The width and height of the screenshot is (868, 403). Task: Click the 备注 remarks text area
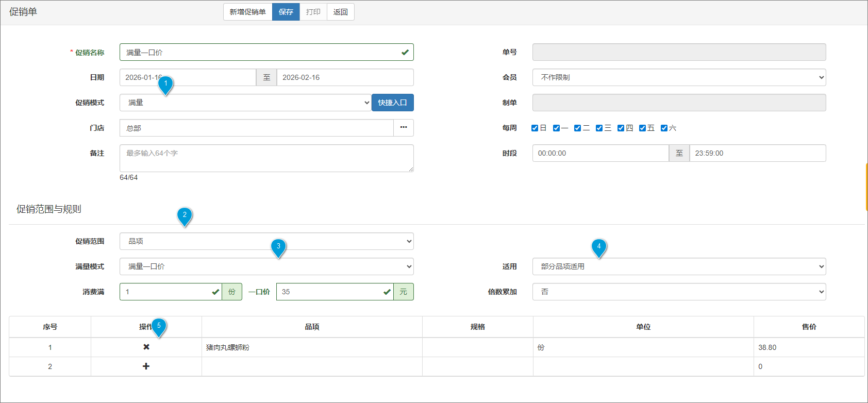[x=266, y=158]
